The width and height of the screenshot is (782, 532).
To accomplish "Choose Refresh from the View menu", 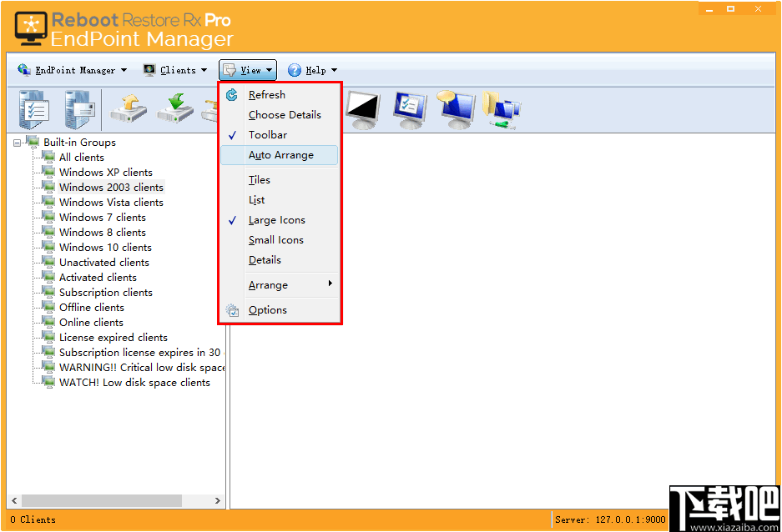I will (279, 95).
